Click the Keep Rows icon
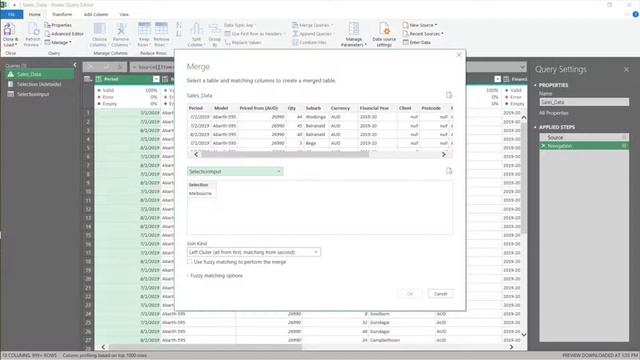The image size is (640, 360). click(x=144, y=29)
